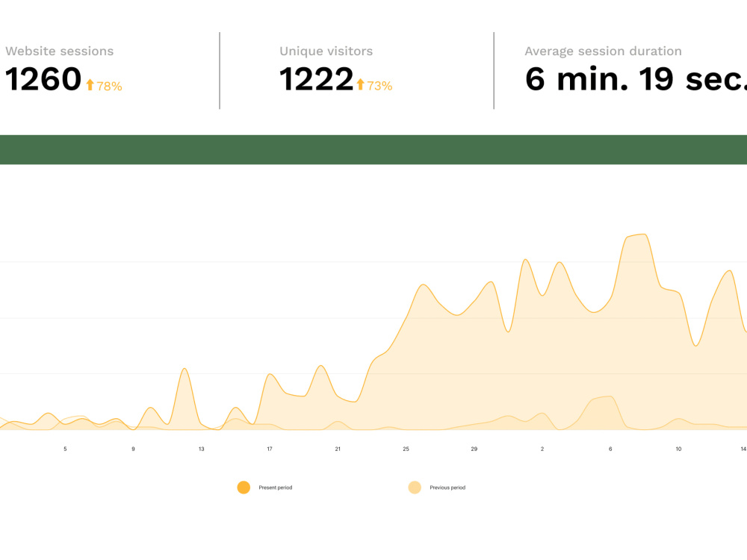This screenshot has height=560, width=747.
Task: Click the highest chart peak of the present period curve
Action: coord(643,234)
